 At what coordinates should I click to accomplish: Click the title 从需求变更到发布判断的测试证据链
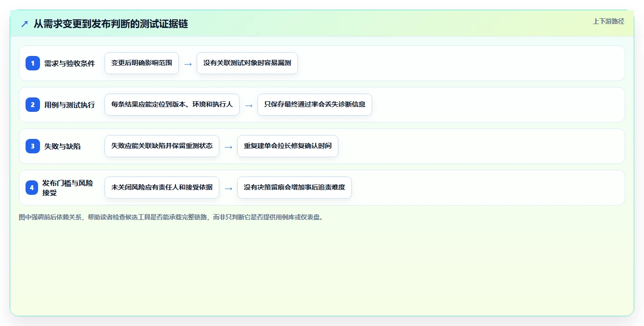(111, 24)
